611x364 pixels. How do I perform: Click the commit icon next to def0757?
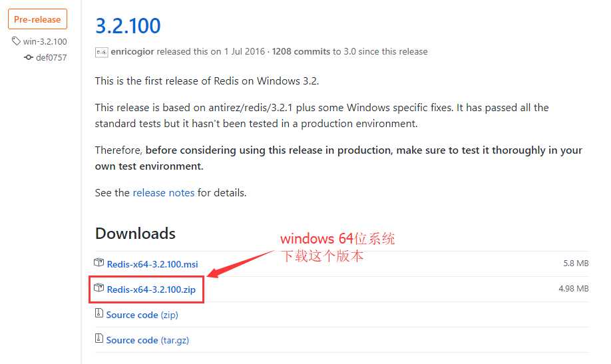tap(29, 57)
